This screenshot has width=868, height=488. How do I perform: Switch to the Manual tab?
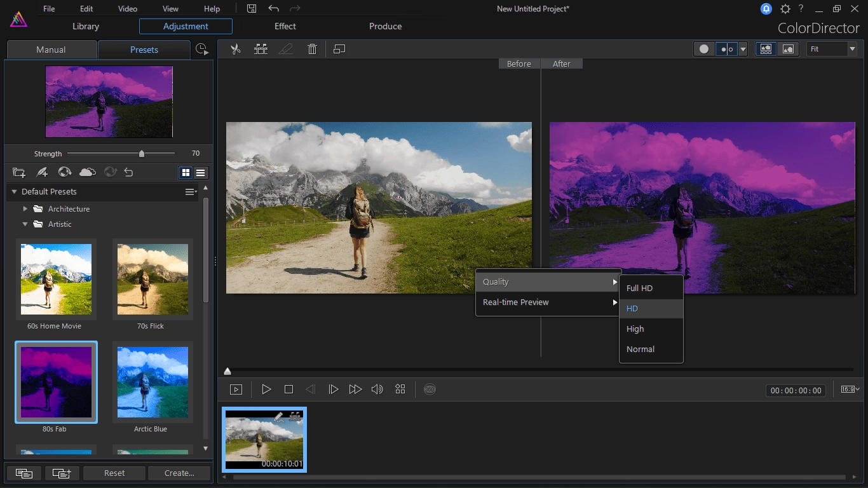(51, 50)
